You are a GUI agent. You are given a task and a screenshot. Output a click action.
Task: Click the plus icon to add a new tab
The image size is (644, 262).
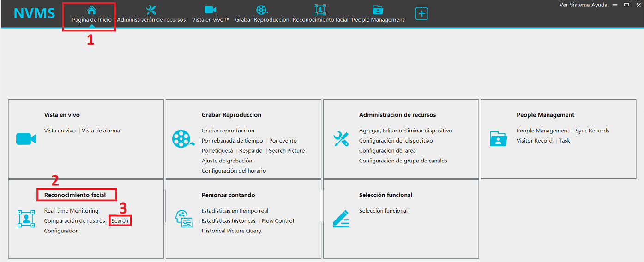tap(421, 14)
